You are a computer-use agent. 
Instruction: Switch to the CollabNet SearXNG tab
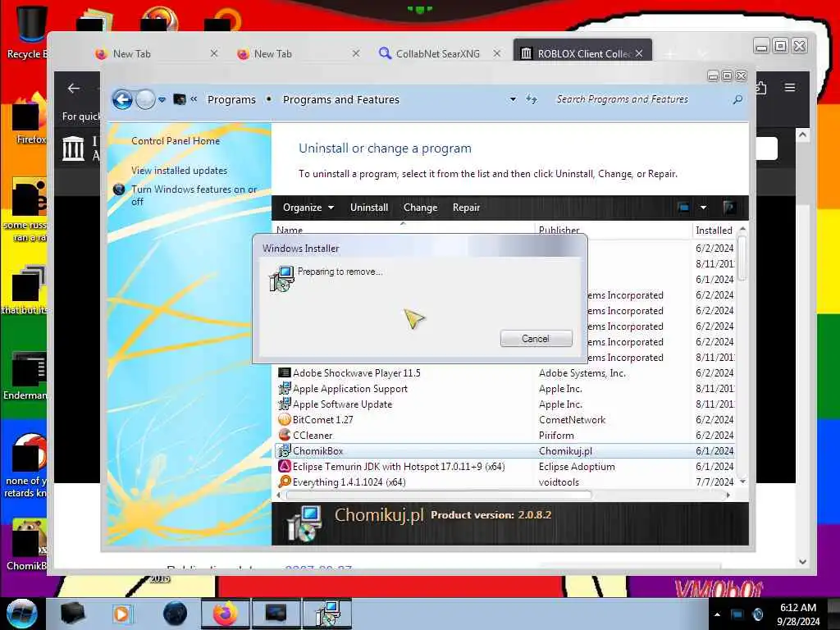(436, 53)
